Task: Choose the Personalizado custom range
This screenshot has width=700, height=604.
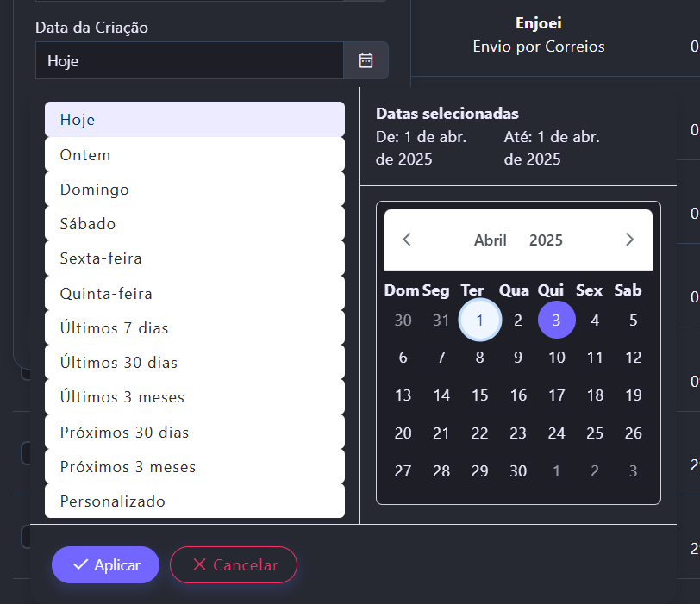Action: [x=195, y=501]
